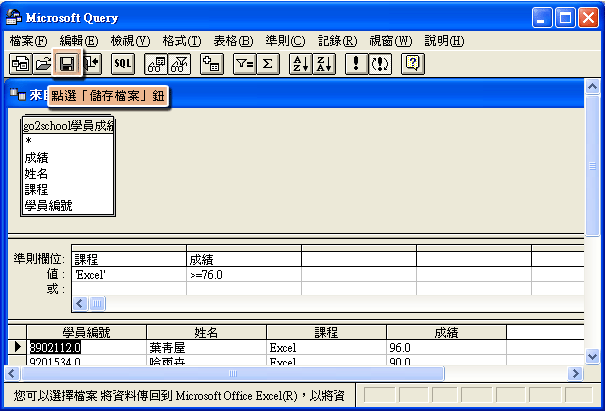The width and height of the screenshot is (605, 412).
Task: Click the Show/Hide Tables icon
Action: 155,64
